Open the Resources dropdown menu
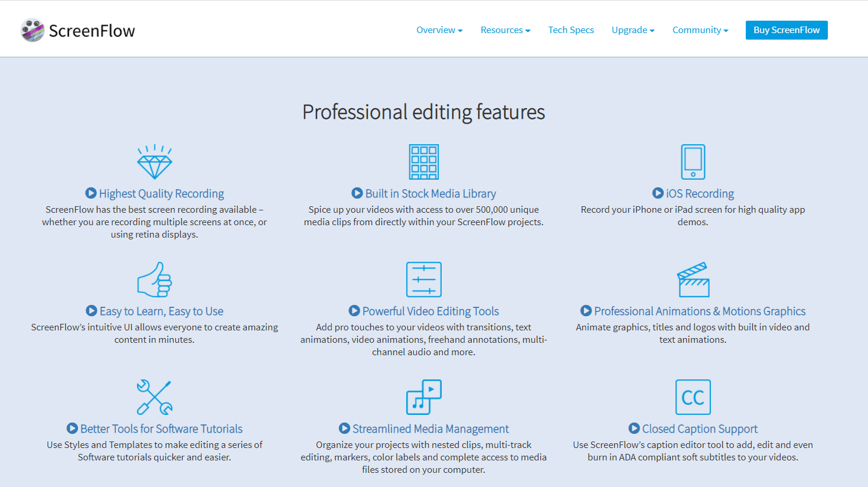 (x=505, y=30)
